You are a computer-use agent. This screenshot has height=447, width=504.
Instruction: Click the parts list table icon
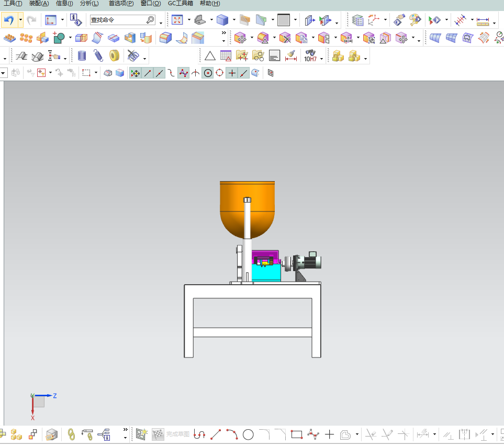tap(226, 56)
